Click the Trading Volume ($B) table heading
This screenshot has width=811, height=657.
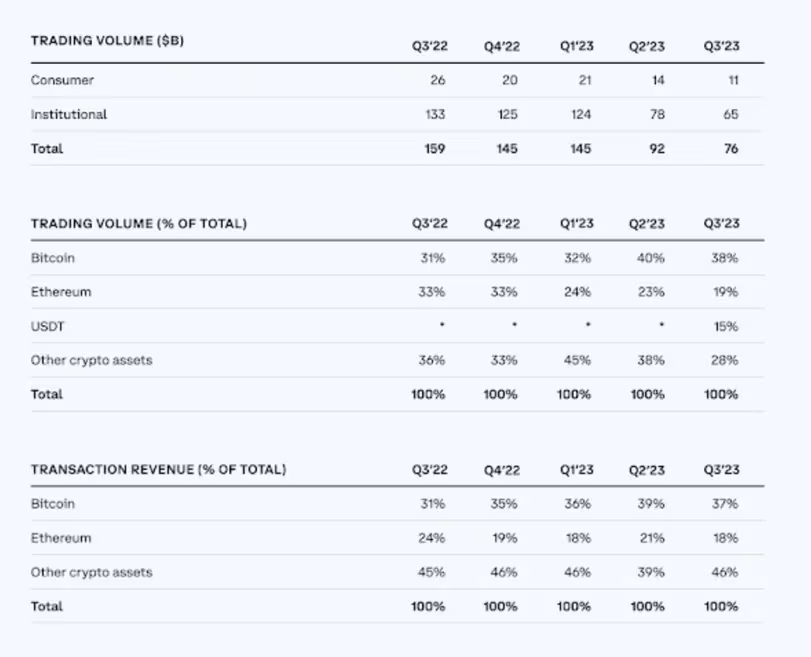[x=107, y=41]
